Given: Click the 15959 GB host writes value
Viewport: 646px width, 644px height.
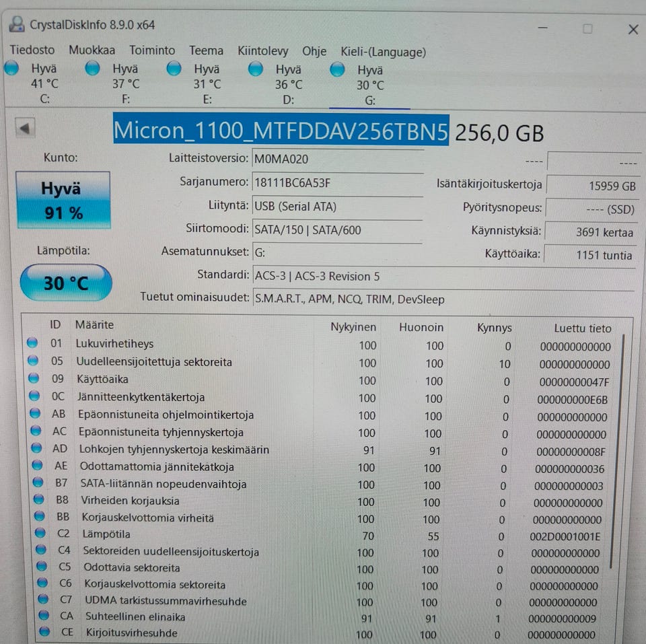Looking at the screenshot, I should [592, 186].
